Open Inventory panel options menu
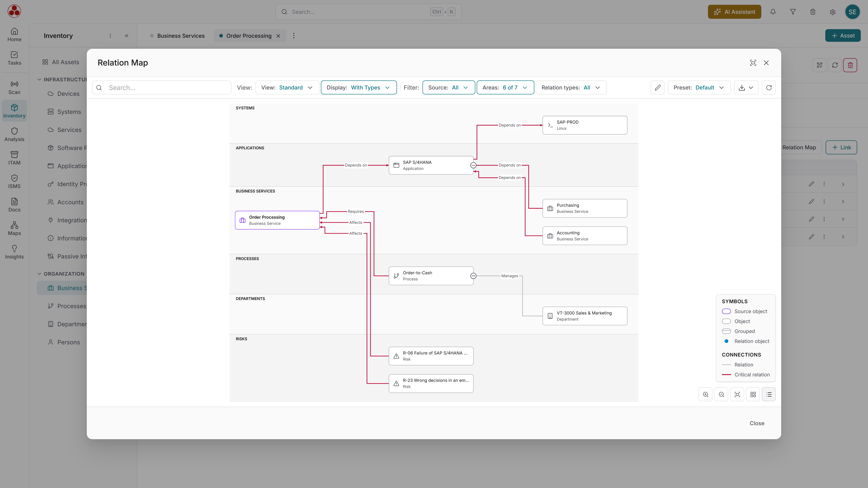 coord(110,36)
